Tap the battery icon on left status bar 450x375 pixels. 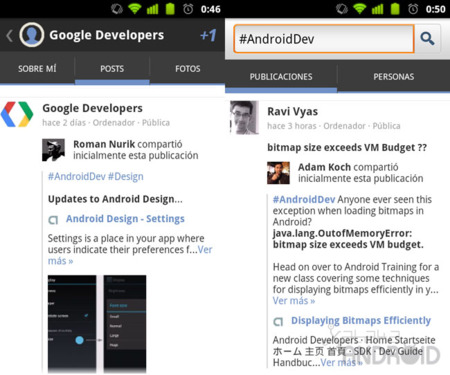point(170,9)
